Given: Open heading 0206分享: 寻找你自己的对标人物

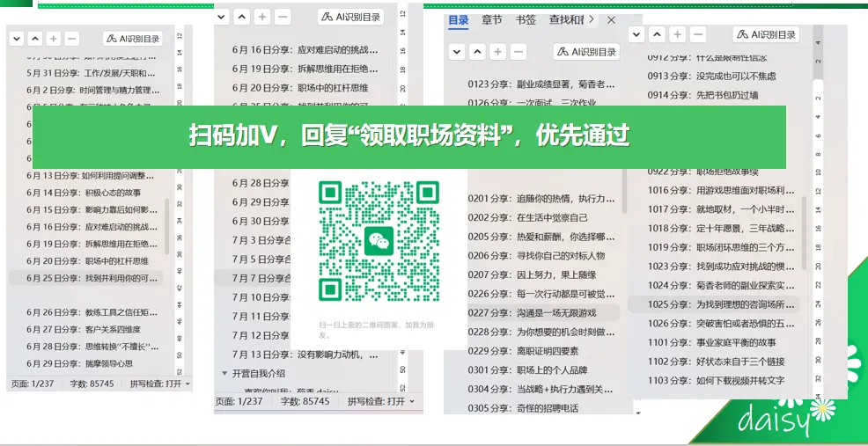Looking at the screenshot, I should pos(536,255).
